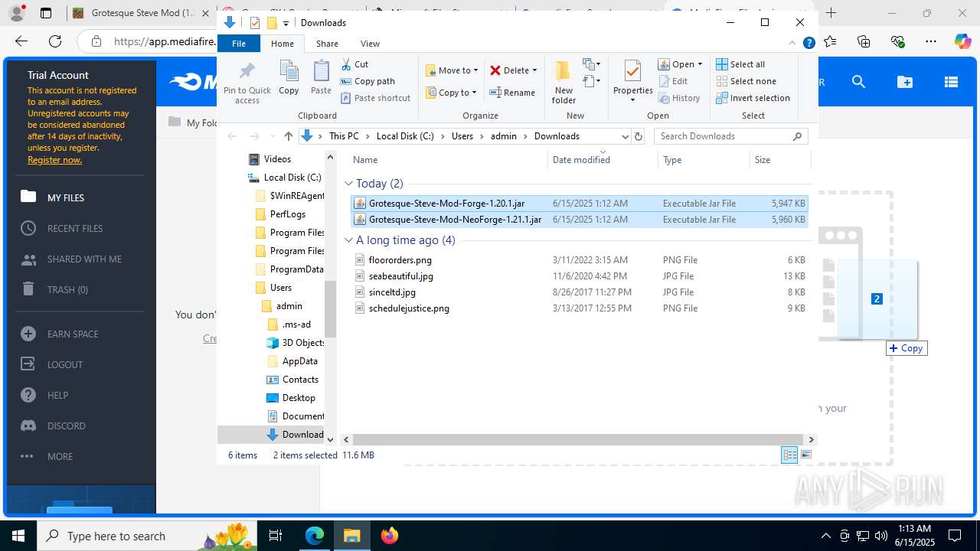This screenshot has height=551, width=980.
Task: Switch to the View ribbon tab
Action: (x=370, y=44)
